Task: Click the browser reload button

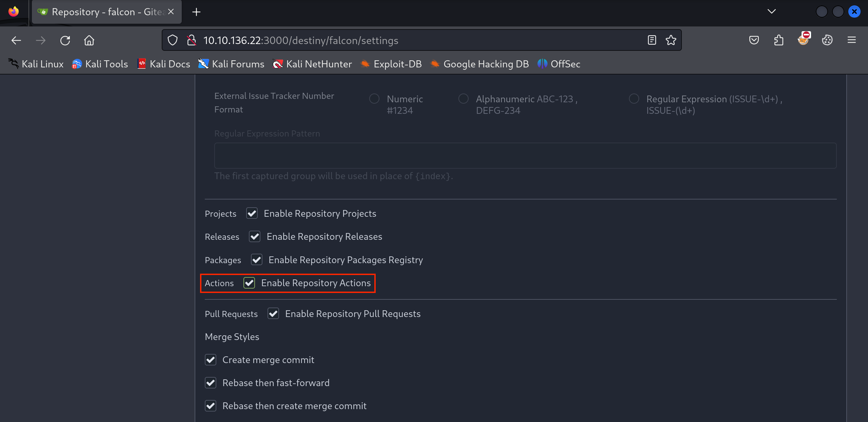Action: click(65, 41)
